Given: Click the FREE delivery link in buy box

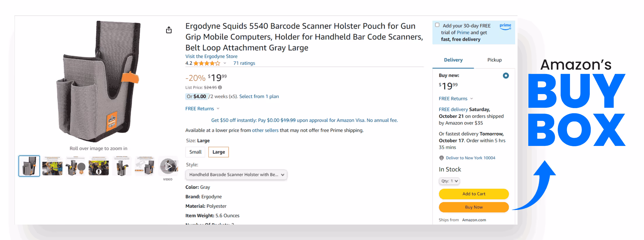Looking at the screenshot, I should [453, 110].
